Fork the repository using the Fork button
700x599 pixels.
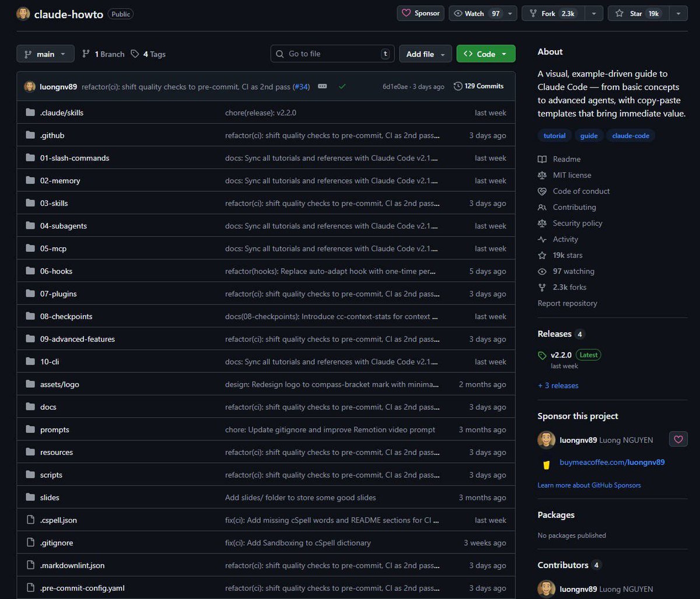pyautogui.click(x=554, y=13)
